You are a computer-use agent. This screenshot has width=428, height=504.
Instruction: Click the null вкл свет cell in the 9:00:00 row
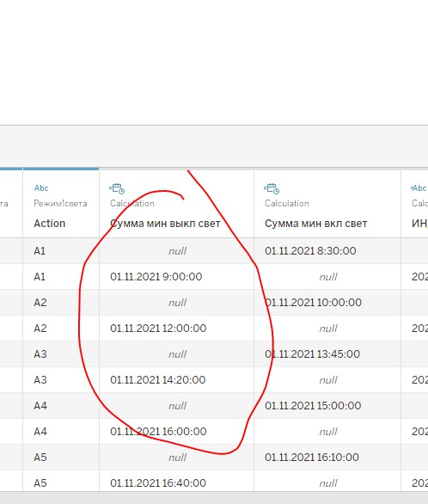[x=328, y=277]
